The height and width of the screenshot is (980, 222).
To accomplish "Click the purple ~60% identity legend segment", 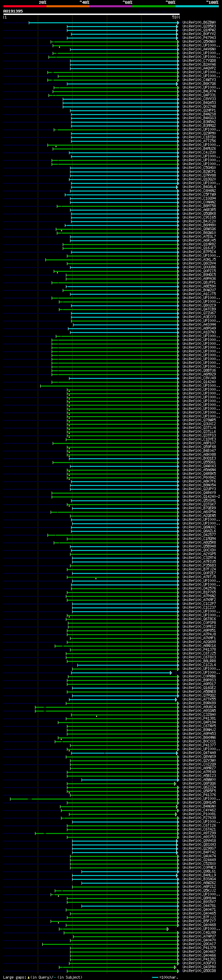I will point(111,7).
